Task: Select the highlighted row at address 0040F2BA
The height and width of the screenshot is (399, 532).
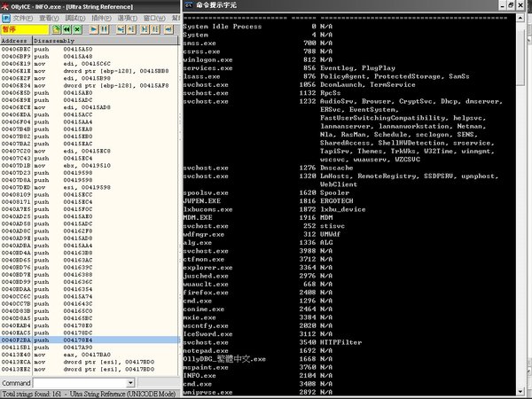Action: (89, 339)
